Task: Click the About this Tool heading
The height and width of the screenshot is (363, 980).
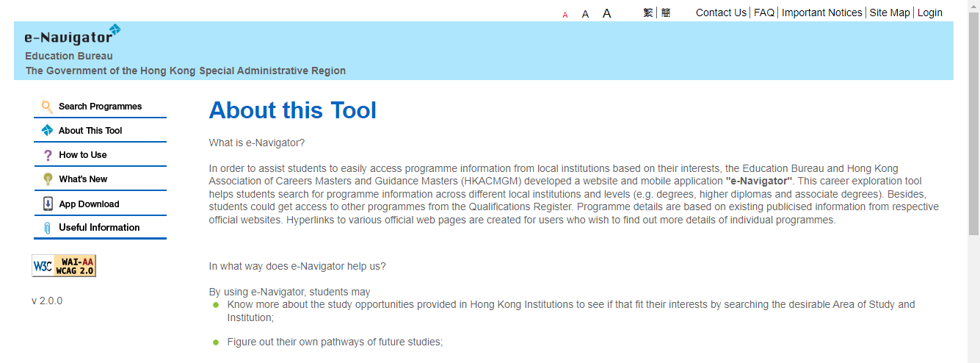Action: (293, 110)
